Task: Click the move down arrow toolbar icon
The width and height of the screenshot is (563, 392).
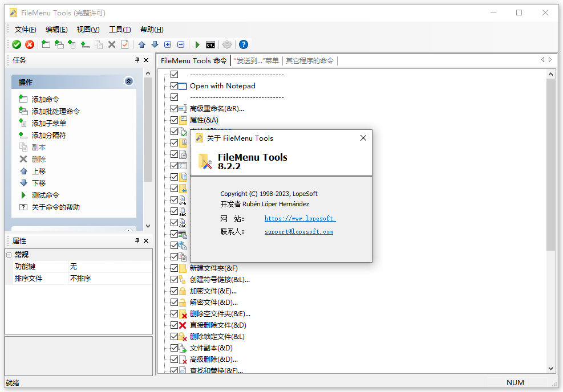Action: (155, 44)
